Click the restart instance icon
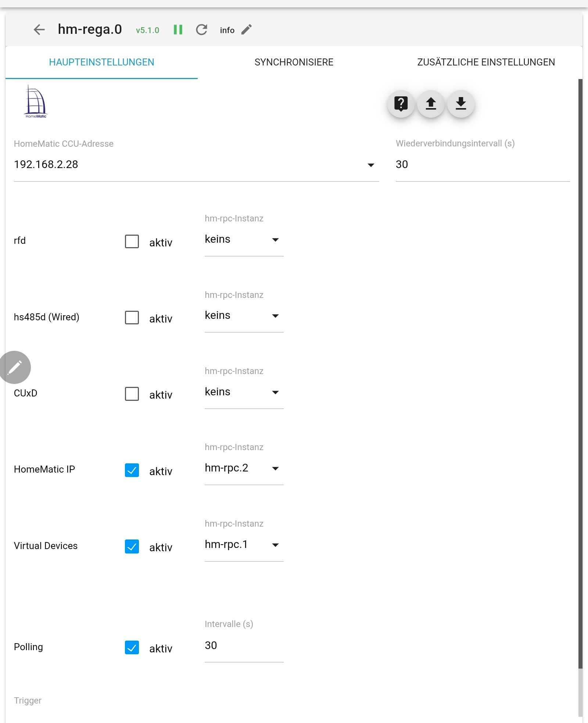Viewport: 588px width, 723px height. 202,30
